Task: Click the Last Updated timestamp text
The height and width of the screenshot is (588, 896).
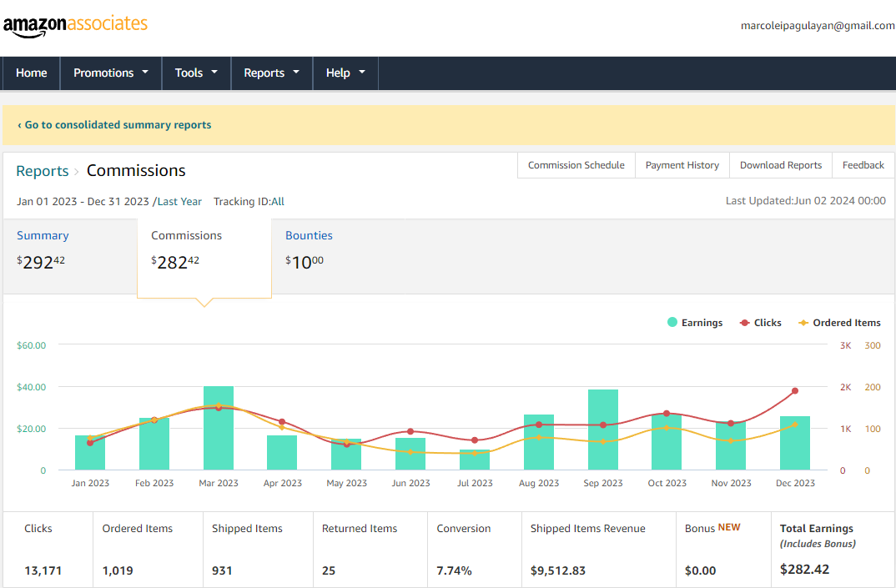Action: [806, 200]
